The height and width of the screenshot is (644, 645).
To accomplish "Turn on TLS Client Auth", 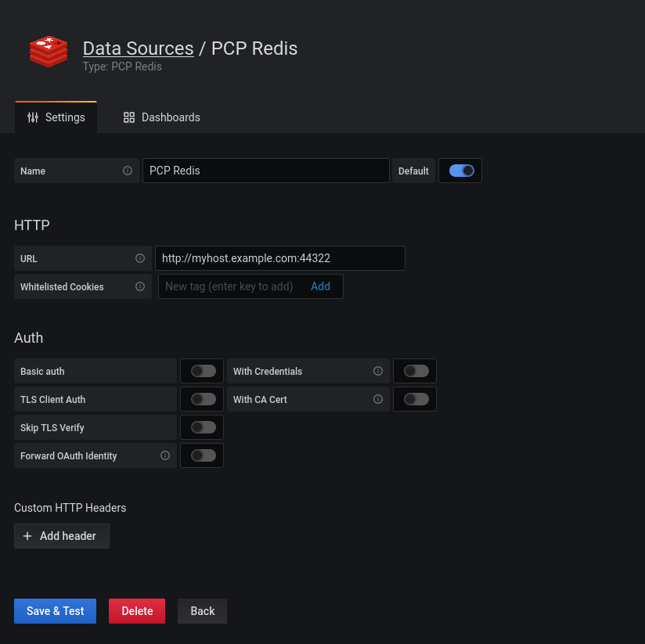I will (203, 399).
